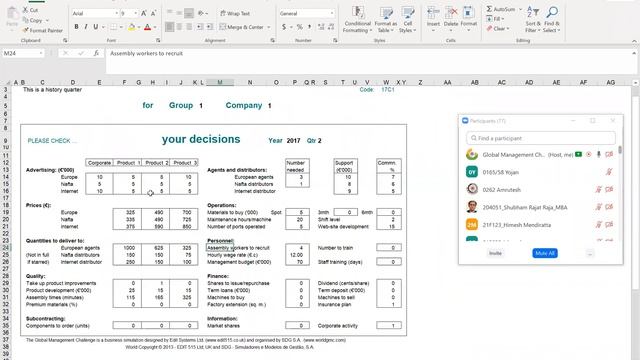Open Font dialog launcher
Image resolution: width=640 pixels, height=360 pixels.
pyautogui.click(x=158, y=40)
